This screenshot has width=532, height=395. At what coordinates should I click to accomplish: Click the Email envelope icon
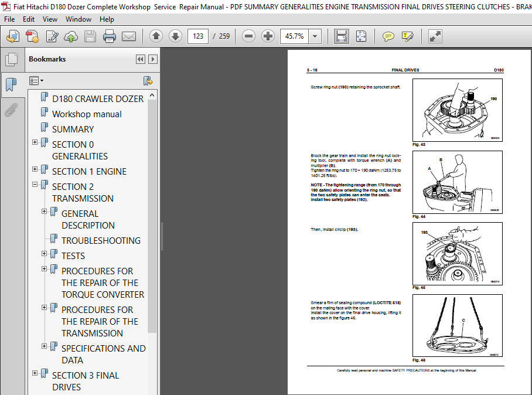[129, 36]
